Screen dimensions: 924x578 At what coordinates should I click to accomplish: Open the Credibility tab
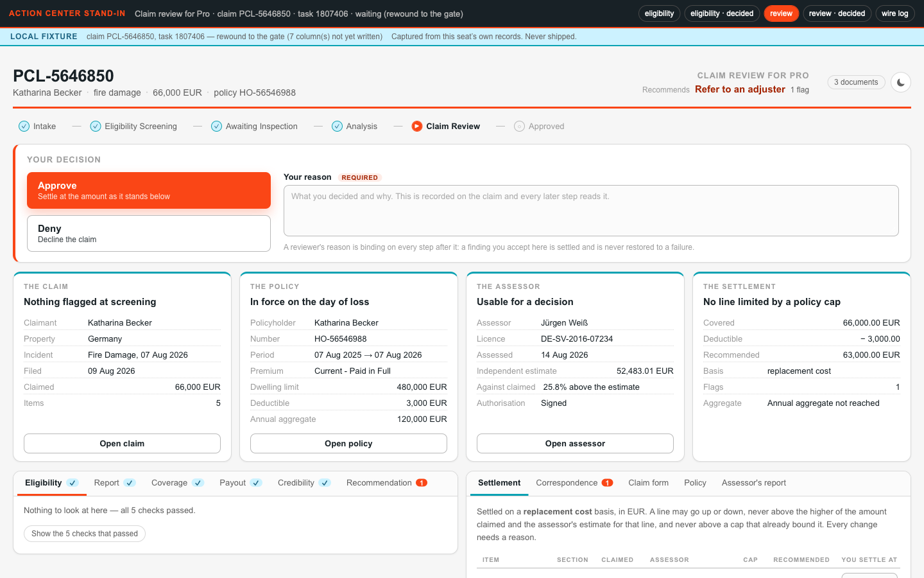[x=304, y=483]
